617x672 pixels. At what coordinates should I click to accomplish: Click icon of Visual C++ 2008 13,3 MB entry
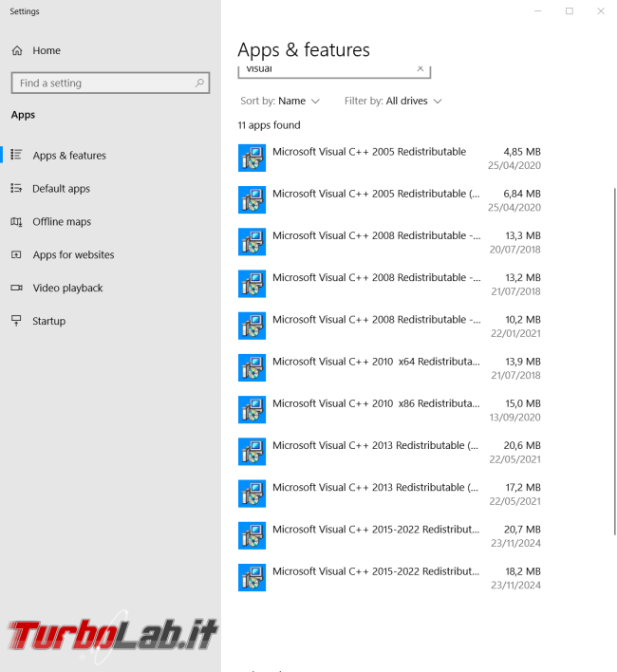click(252, 242)
